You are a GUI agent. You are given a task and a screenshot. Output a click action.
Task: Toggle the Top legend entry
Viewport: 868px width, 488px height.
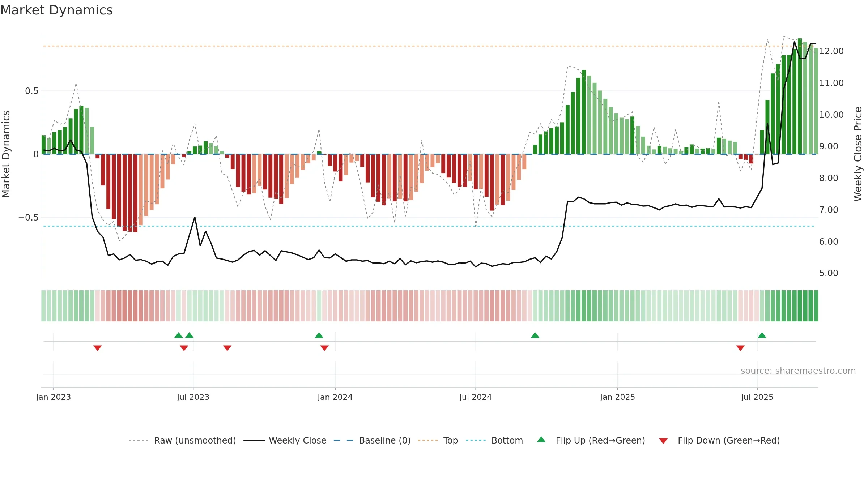(x=438, y=440)
